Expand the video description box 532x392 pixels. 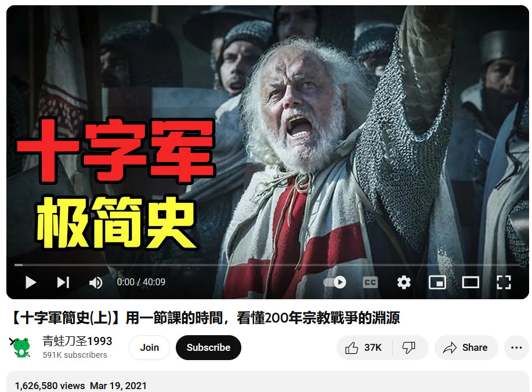[x=267, y=382]
